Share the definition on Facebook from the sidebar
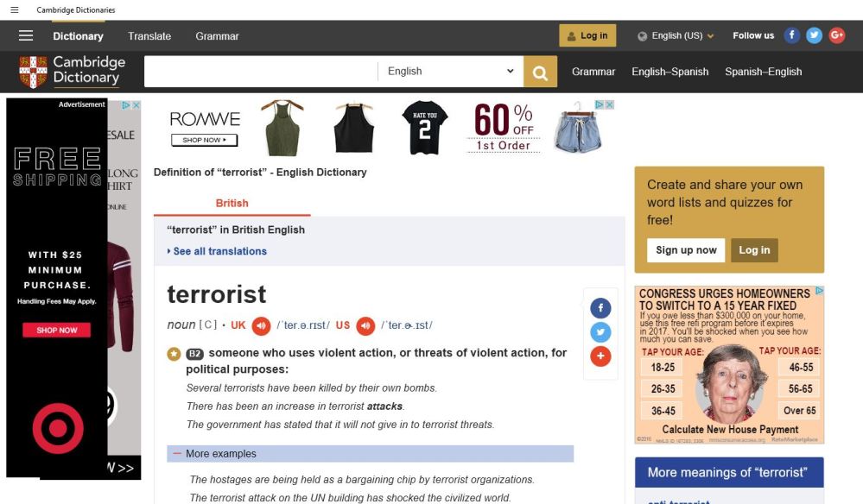The width and height of the screenshot is (863, 504). pos(600,308)
